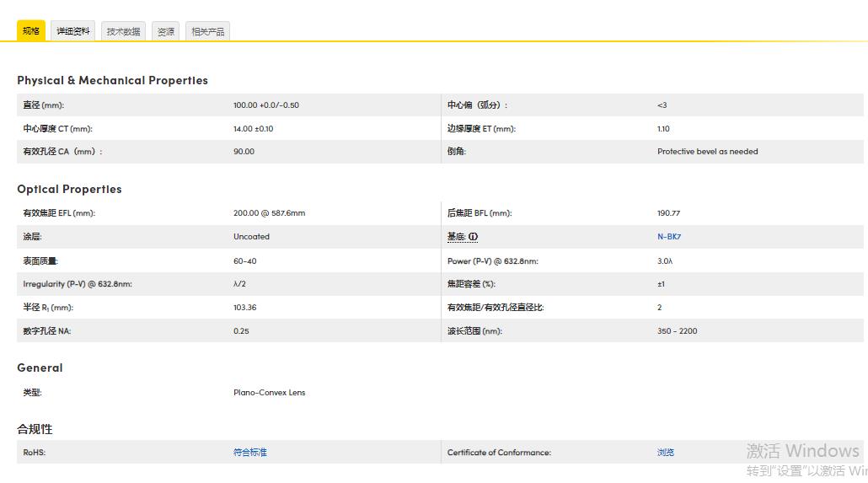Switch to the 详细资料 tab

point(73,31)
